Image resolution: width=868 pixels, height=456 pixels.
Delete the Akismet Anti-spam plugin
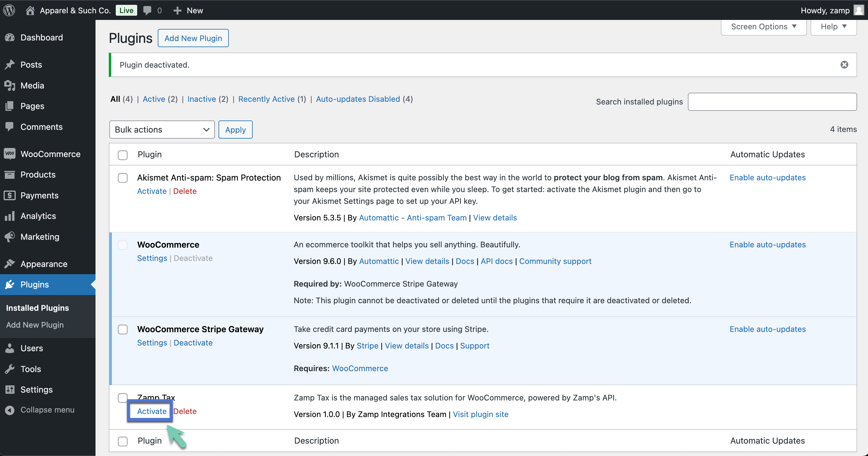pyautogui.click(x=185, y=191)
